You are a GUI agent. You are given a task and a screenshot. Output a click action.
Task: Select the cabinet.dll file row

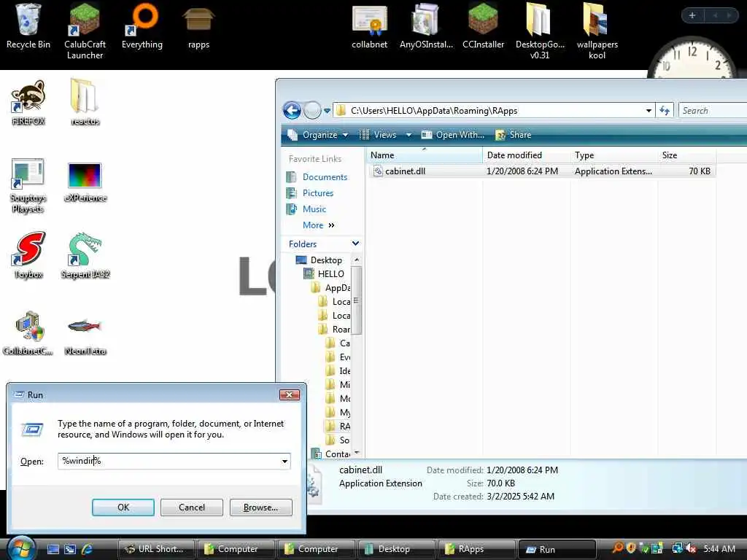point(542,171)
